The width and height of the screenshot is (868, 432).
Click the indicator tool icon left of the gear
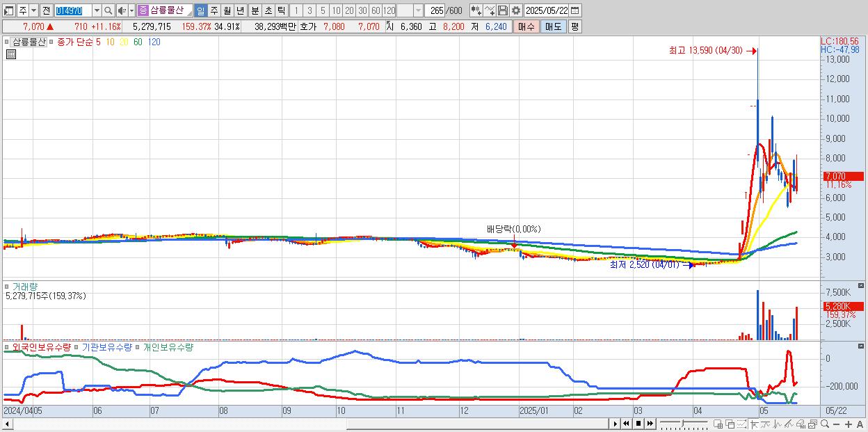click(489, 10)
